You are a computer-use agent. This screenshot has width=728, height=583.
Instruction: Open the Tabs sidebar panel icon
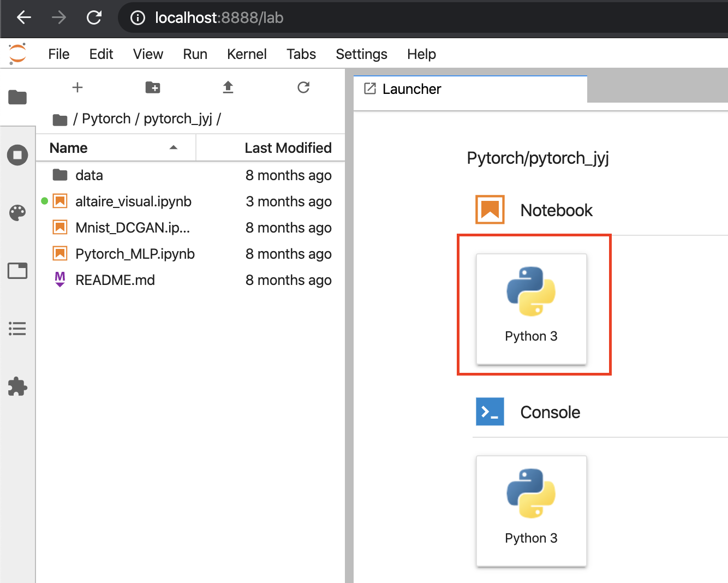[17, 271]
